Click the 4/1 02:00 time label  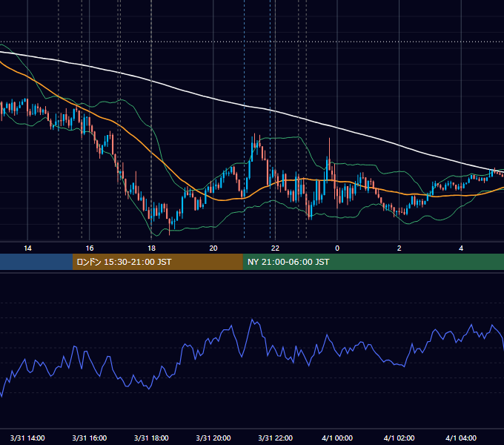point(399,438)
